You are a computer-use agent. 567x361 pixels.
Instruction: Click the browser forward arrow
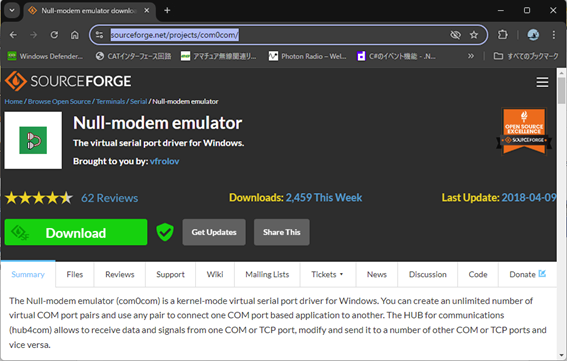(34, 35)
